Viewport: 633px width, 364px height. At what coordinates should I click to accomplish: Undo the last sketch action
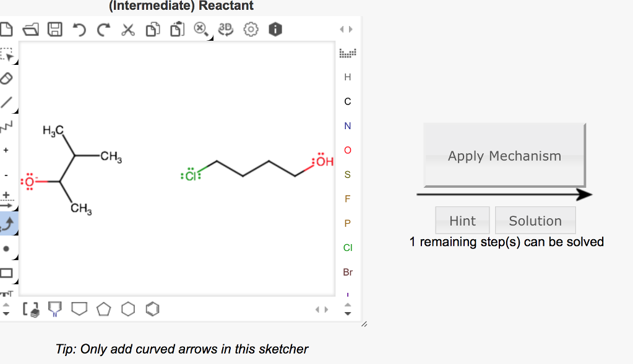tap(79, 29)
